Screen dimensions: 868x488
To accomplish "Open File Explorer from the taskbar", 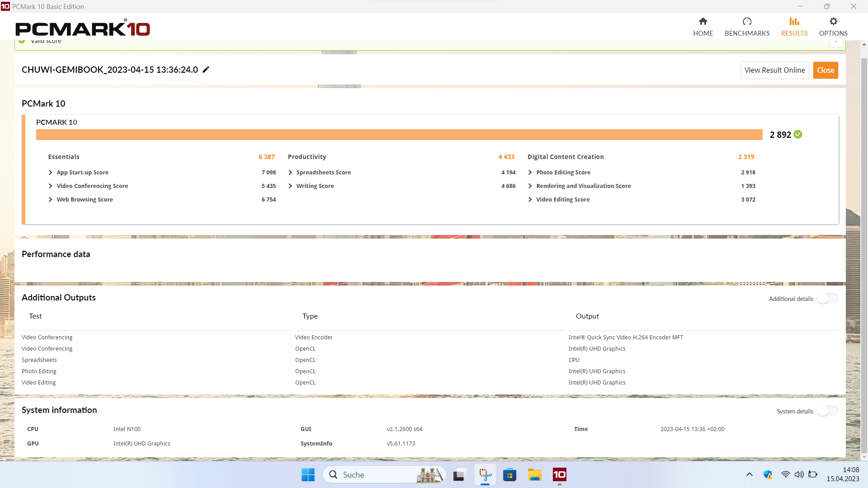I will click(534, 474).
